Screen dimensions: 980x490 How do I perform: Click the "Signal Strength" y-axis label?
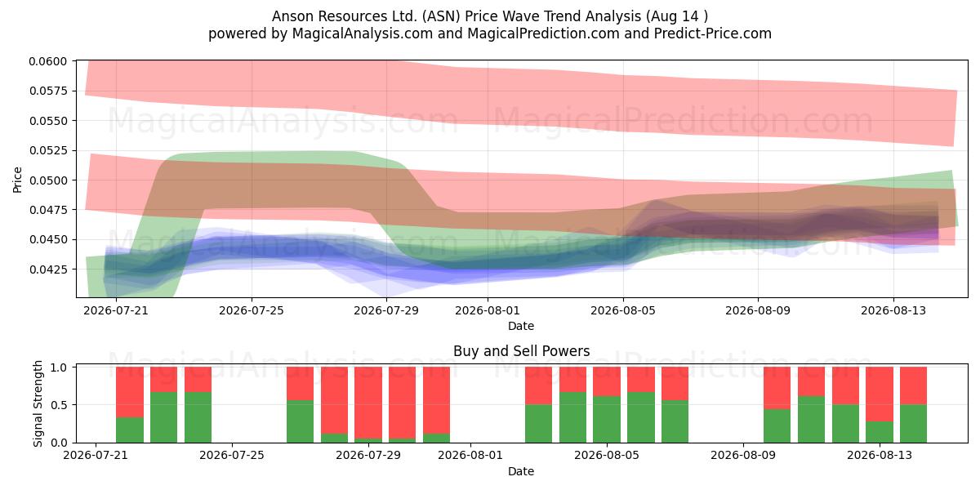[x=38, y=403]
